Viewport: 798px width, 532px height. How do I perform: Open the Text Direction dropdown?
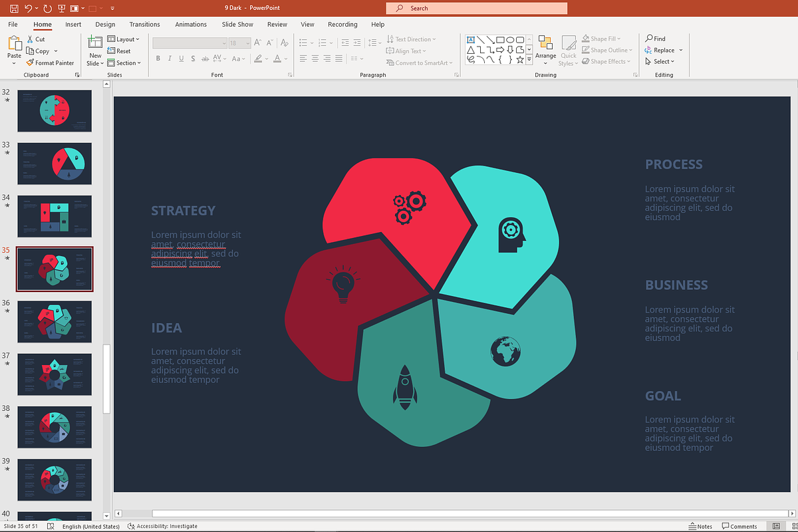point(412,39)
